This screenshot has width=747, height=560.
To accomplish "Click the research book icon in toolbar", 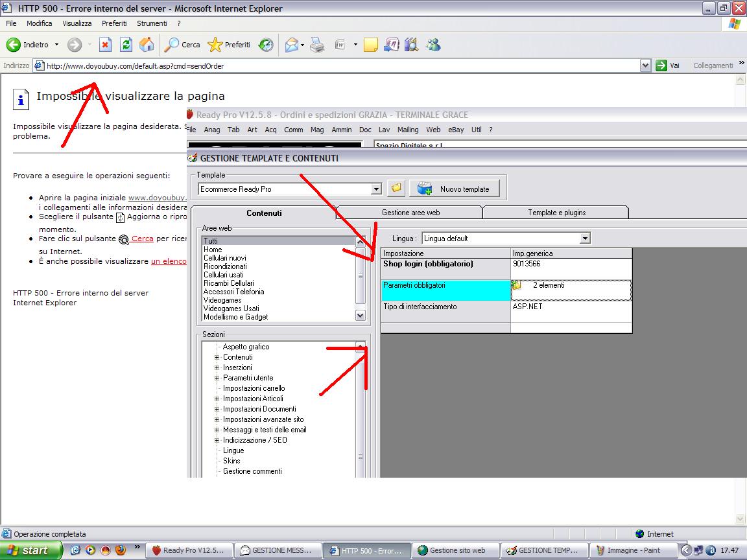I will [x=411, y=45].
